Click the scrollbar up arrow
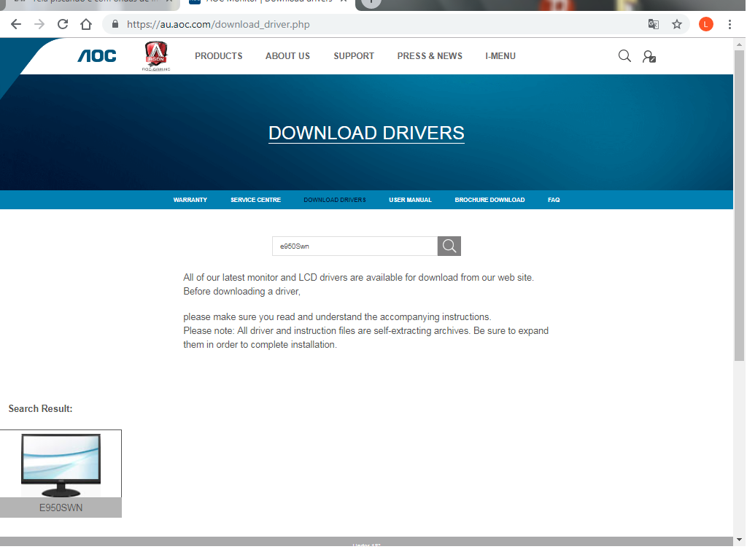The height and width of the screenshot is (560, 747). click(x=739, y=44)
